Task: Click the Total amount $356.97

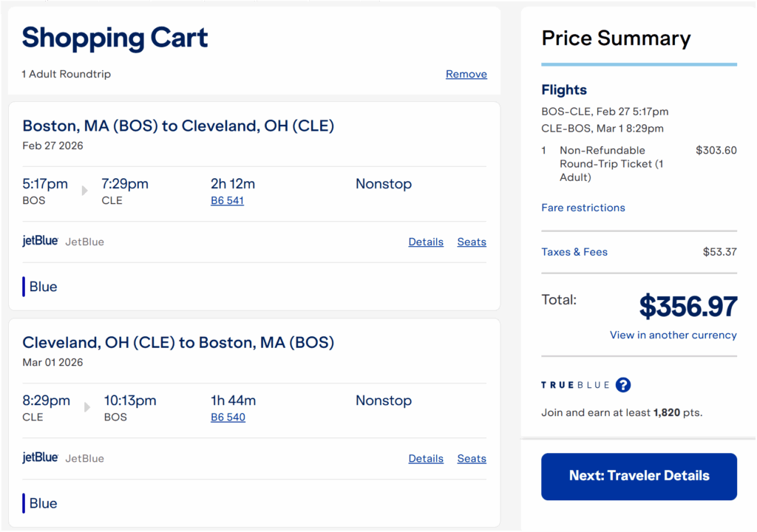Action: coord(688,306)
